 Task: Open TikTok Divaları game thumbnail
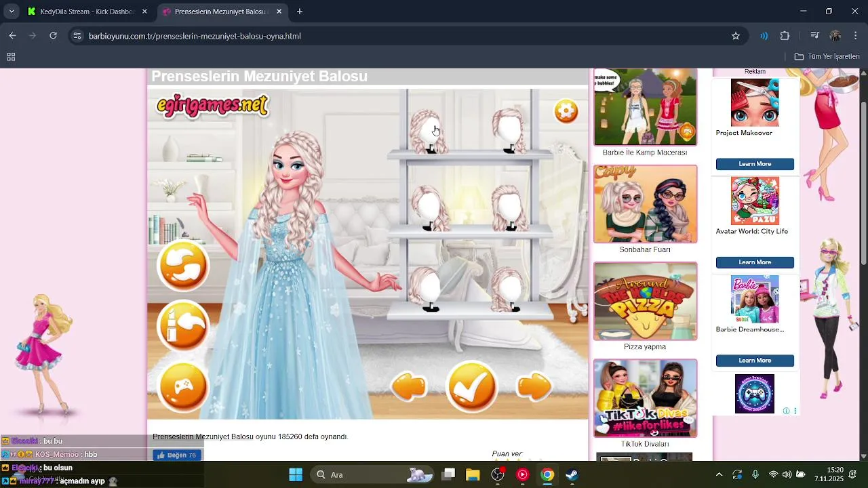(645, 398)
